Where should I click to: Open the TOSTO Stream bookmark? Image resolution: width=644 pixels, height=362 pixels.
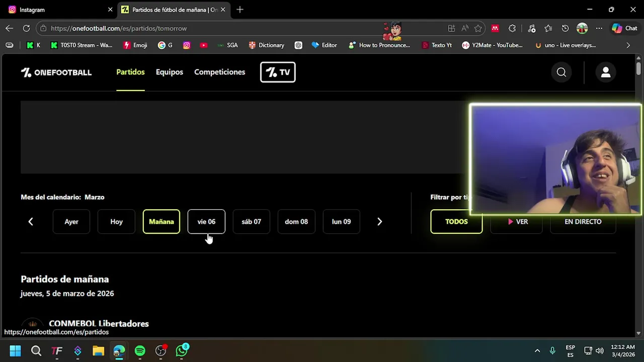tap(82, 45)
